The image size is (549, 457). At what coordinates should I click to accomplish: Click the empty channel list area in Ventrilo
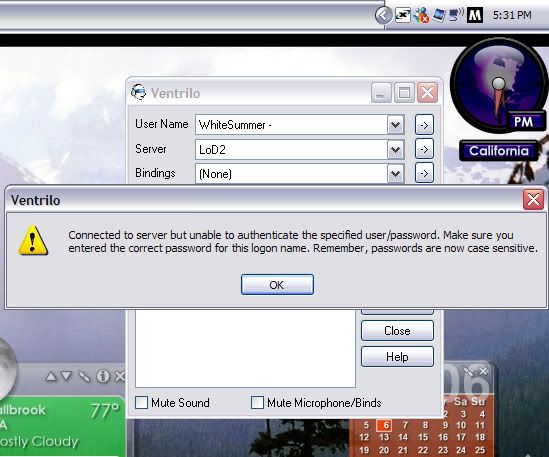point(245,348)
